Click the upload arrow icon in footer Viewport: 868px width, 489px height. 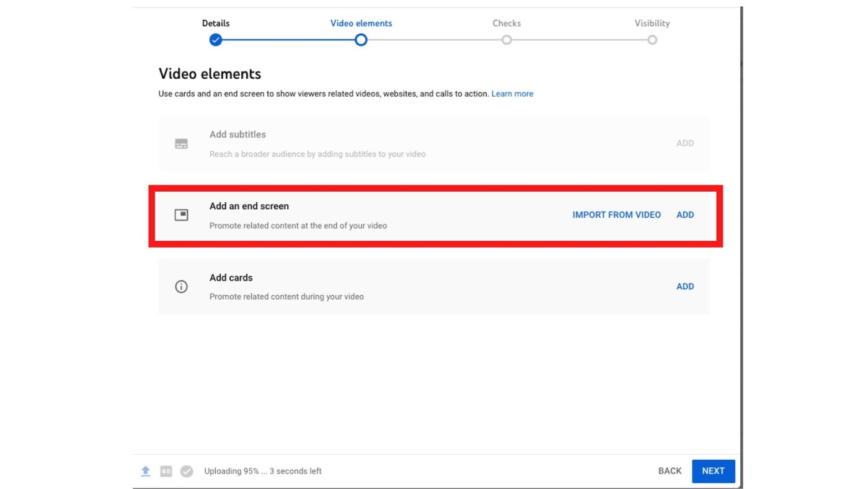(x=146, y=472)
